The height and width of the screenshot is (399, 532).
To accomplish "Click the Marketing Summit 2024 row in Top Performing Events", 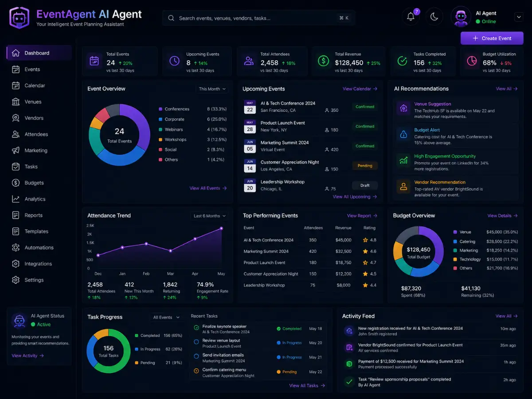I will [x=310, y=251].
